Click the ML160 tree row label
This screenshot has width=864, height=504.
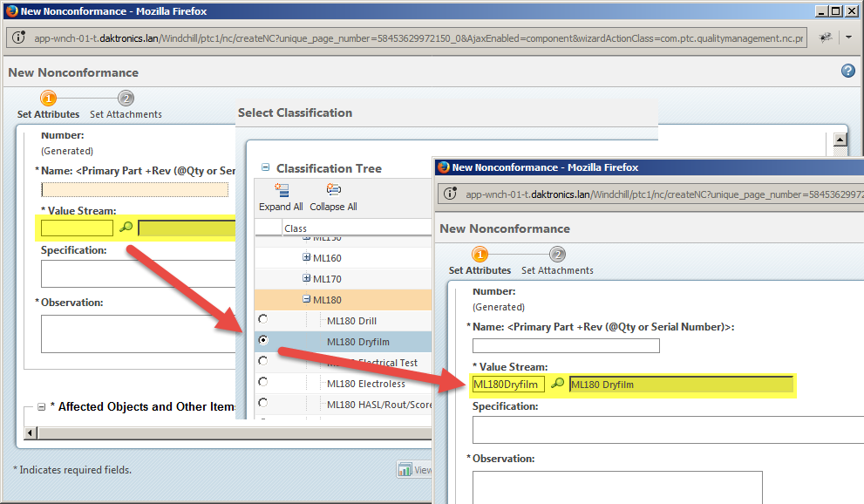coord(327,258)
